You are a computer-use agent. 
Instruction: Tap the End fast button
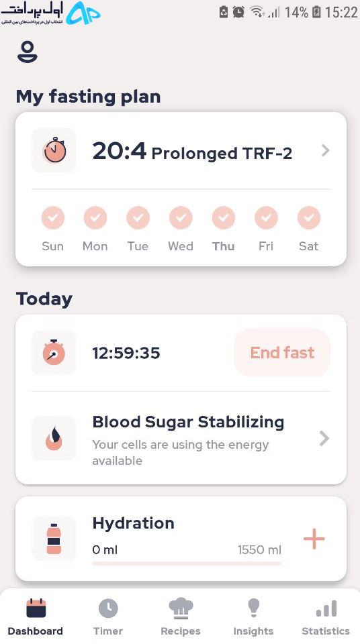click(x=282, y=352)
